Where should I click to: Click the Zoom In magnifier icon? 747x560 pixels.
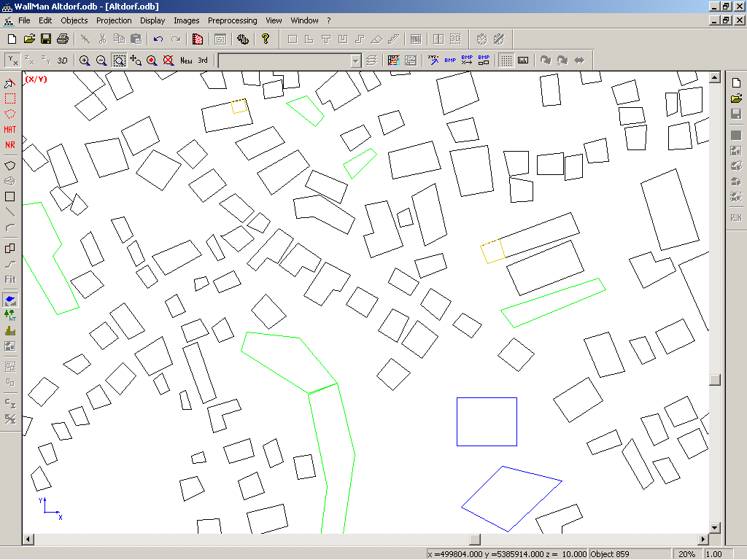coord(85,61)
